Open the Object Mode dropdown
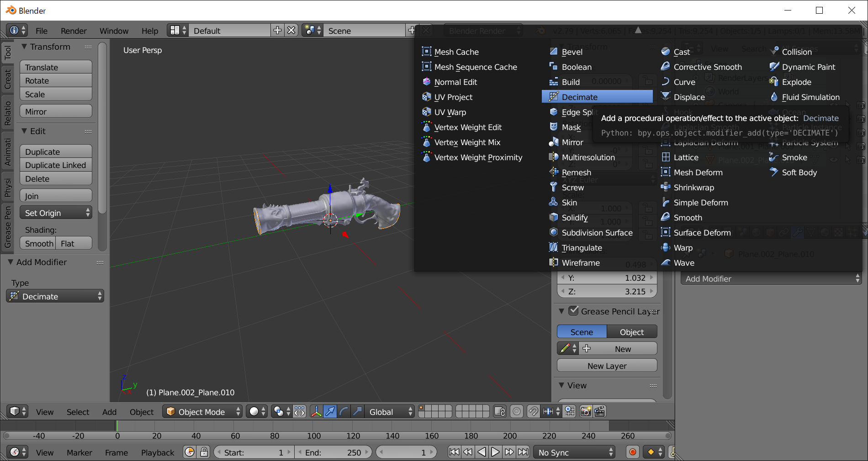Screen dimensions: 868x461 click(201, 411)
